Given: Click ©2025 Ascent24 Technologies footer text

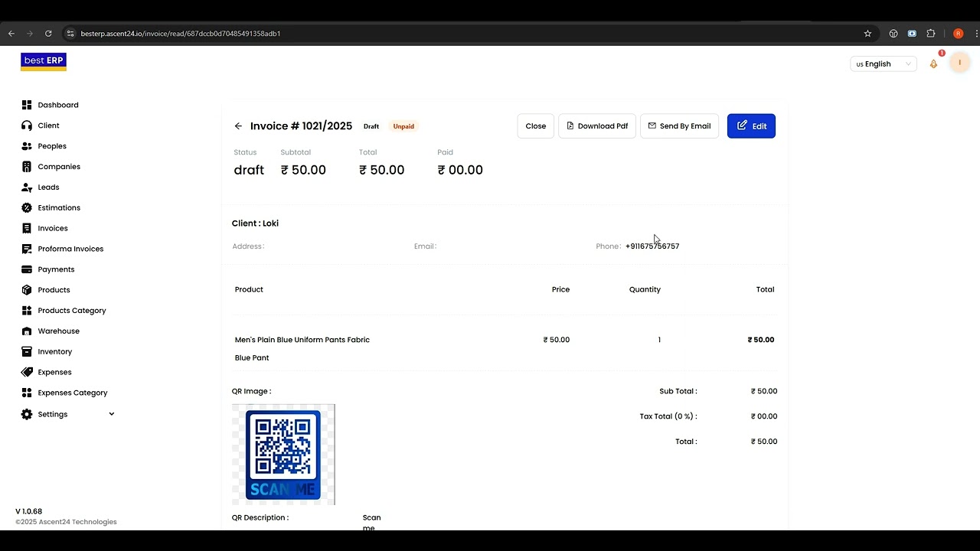Looking at the screenshot, I should click(66, 522).
